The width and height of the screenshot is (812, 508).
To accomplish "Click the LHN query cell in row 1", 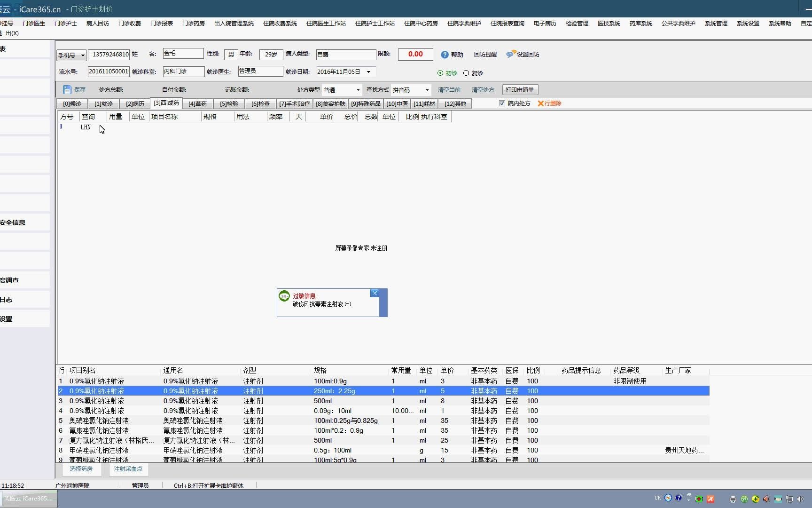I will click(92, 127).
